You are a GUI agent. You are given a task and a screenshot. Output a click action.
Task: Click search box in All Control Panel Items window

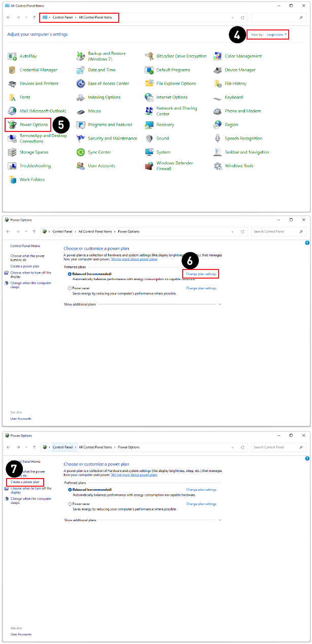pos(279,18)
